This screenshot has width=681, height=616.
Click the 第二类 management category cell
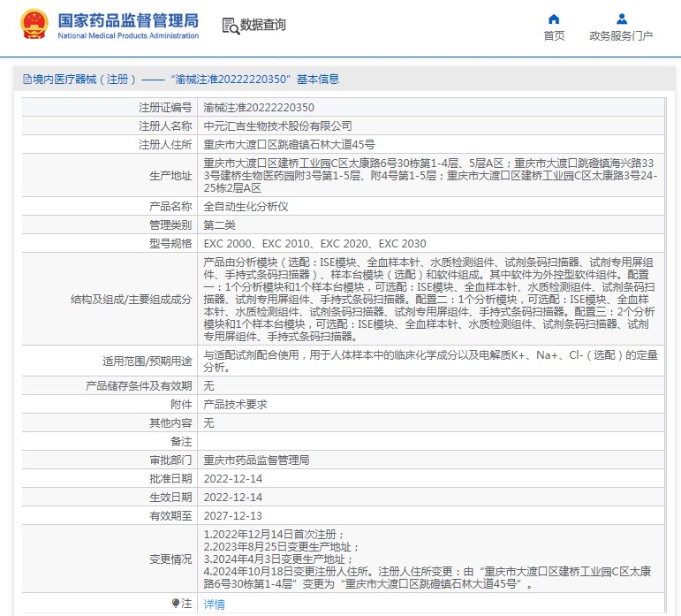point(221,224)
